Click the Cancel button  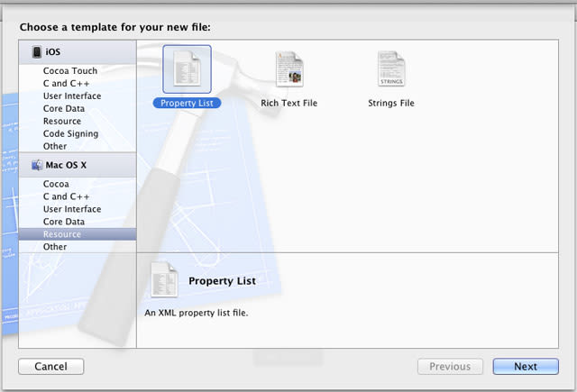51,367
